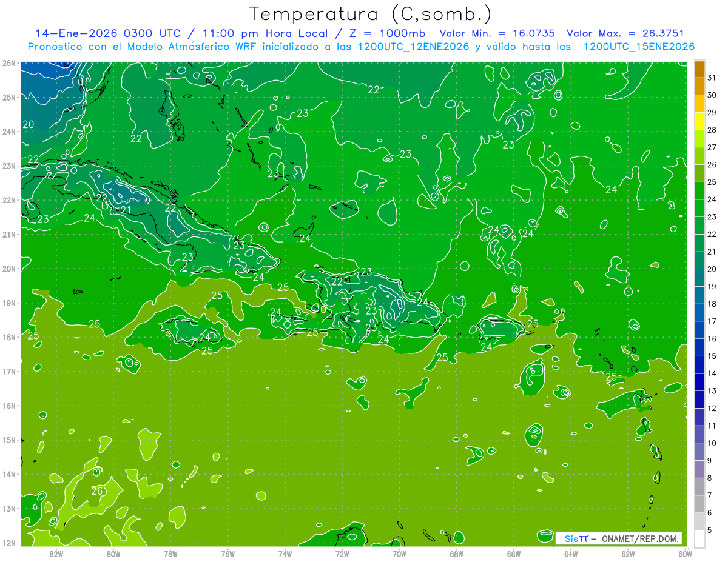Click the 66W longitude axis label

[x=514, y=554]
